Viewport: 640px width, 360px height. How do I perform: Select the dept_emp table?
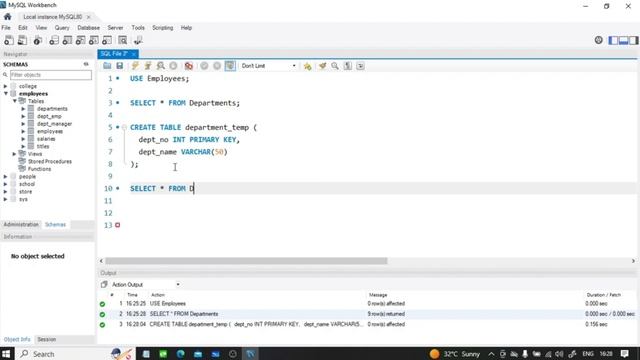pyautogui.click(x=49, y=116)
